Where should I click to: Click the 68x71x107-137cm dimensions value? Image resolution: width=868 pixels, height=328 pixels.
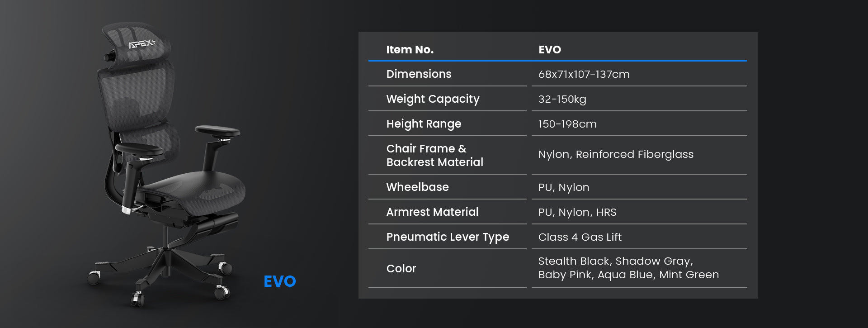click(x=584, y=74)
